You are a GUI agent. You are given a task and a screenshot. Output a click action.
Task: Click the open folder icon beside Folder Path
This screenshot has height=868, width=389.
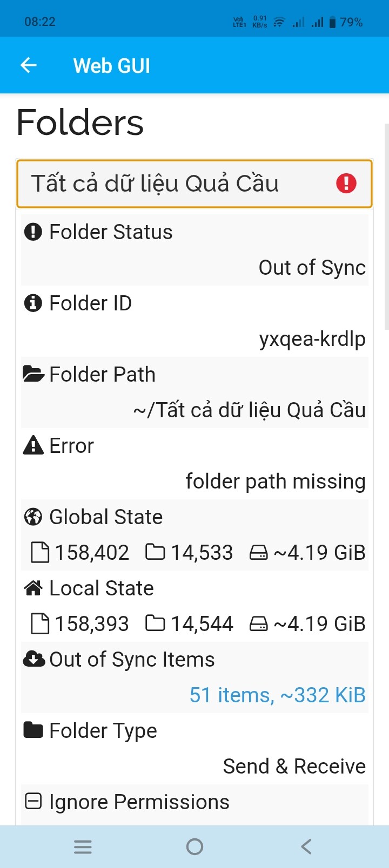pyautogui.click(x=33, y=374)
